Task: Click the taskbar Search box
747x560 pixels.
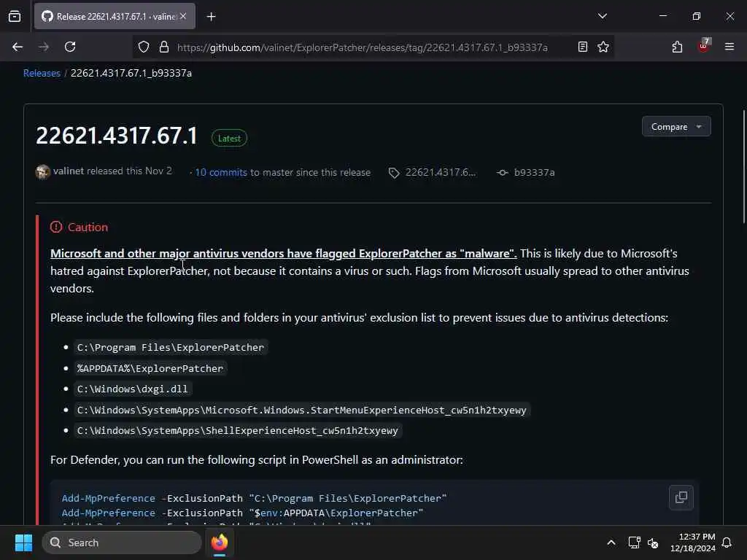Action: [122, 542]
